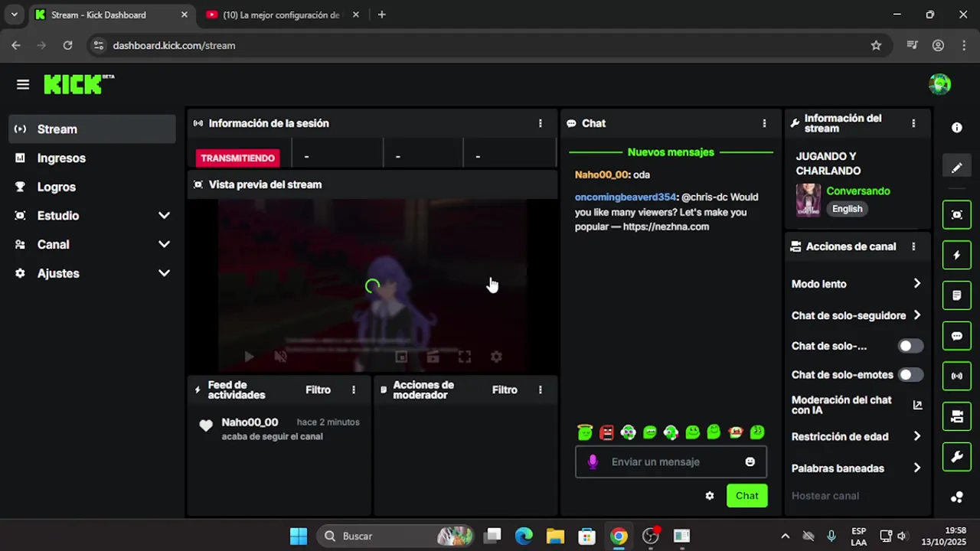Click Conversando category link
Image resolution: width=980 pixels, height=551 pixels.
[x=858, y=191]
